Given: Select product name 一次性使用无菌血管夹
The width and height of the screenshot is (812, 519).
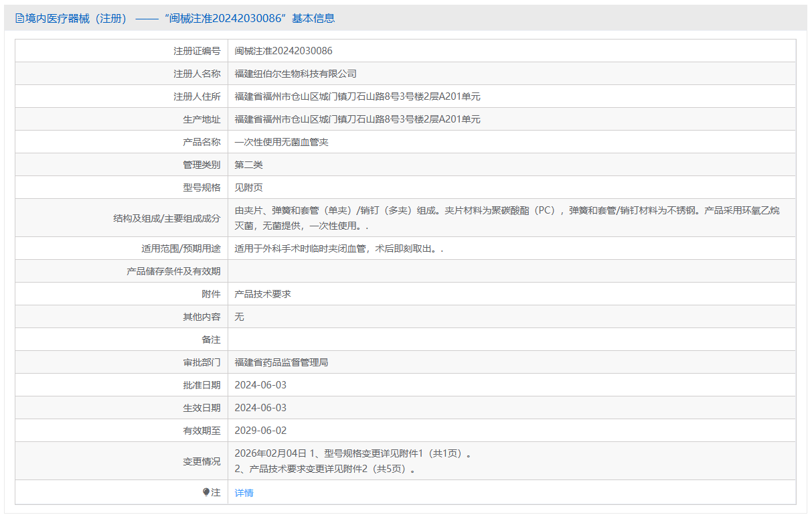Looking at the screenshot, I should point(282,142).
